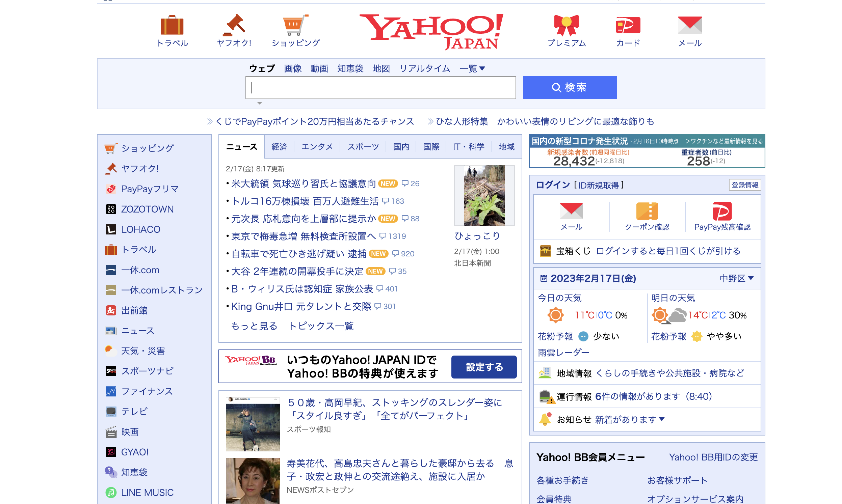Expand the small arrow below the search box

(x=260, y=103)
